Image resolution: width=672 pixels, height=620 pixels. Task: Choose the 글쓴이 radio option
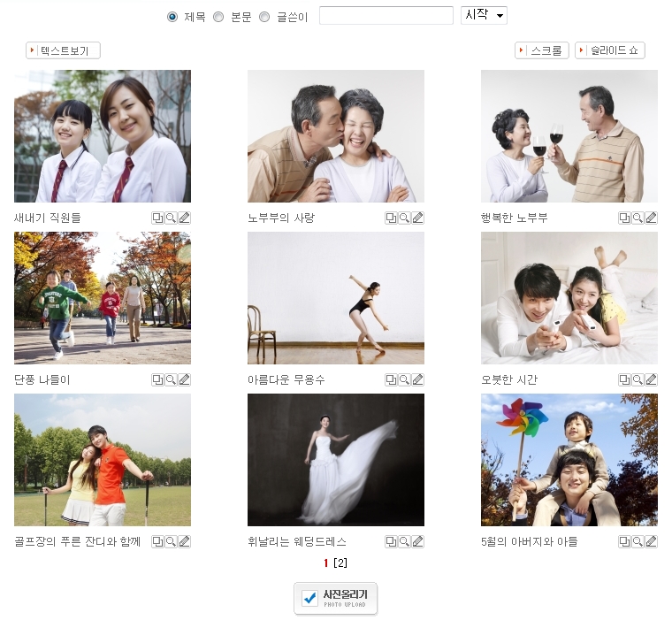tap(264, 17)
